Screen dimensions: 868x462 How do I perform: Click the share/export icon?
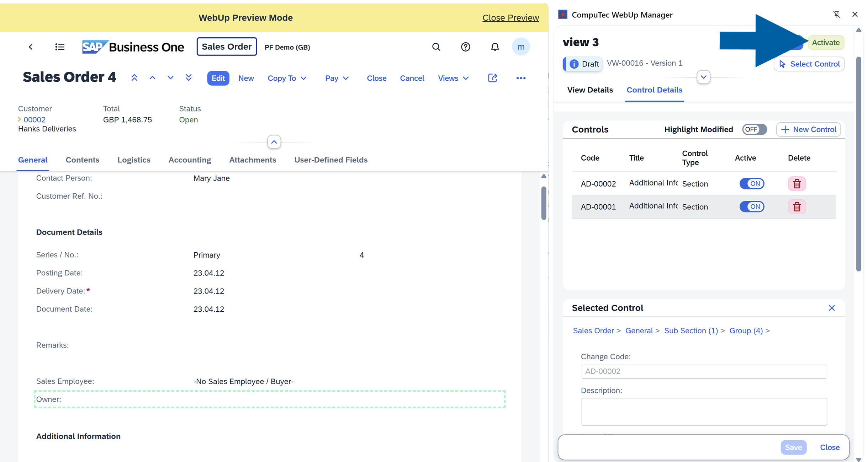492,78
